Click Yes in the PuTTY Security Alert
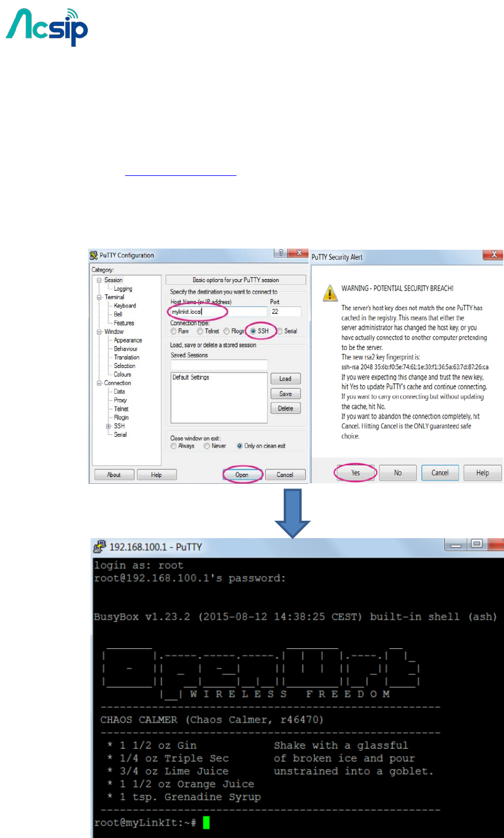Image resolution: width=504 pixels, height=838 pixels. (x=356, y=473)
